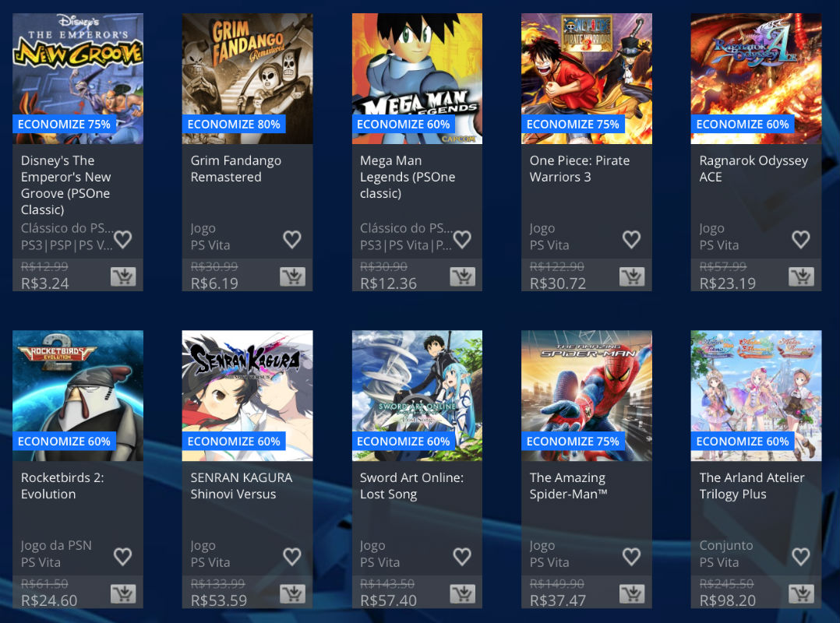Add Disney's The Emperor's New Groove to cart

123,276
